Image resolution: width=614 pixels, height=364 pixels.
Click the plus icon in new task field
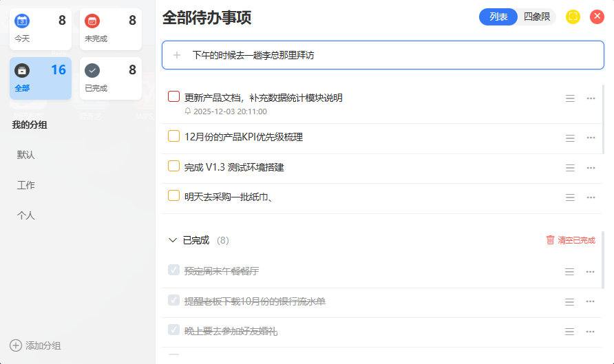pyautogui.click(x=177, y=55)
